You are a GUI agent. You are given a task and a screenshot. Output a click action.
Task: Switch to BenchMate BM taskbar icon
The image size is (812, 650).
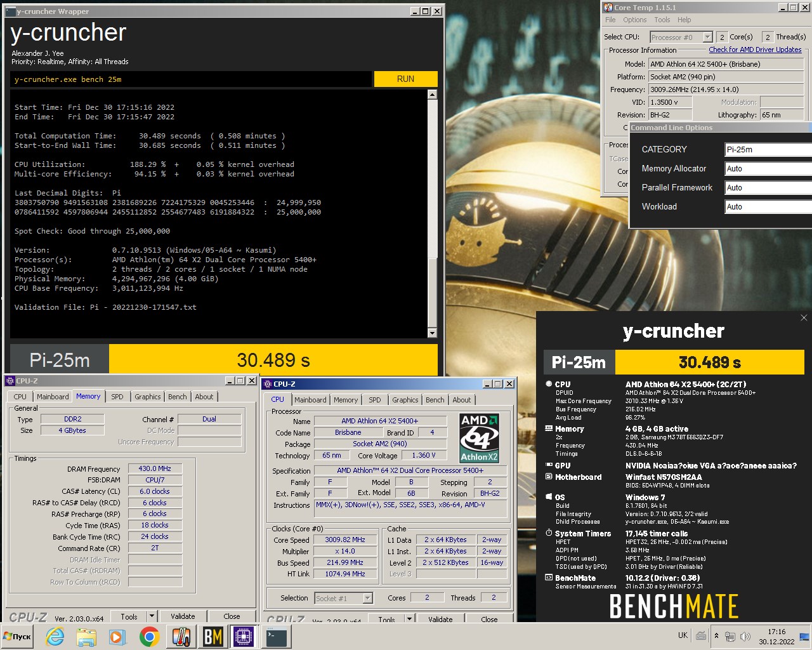click(x=213, y=637)
